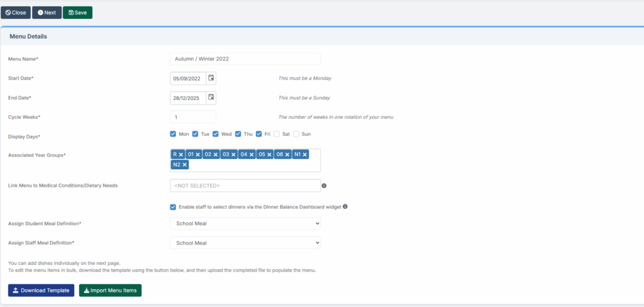Open the Start Date calendar picker icon
The height and width of the screenshot is (307, 644).
[x=211, y=78]
